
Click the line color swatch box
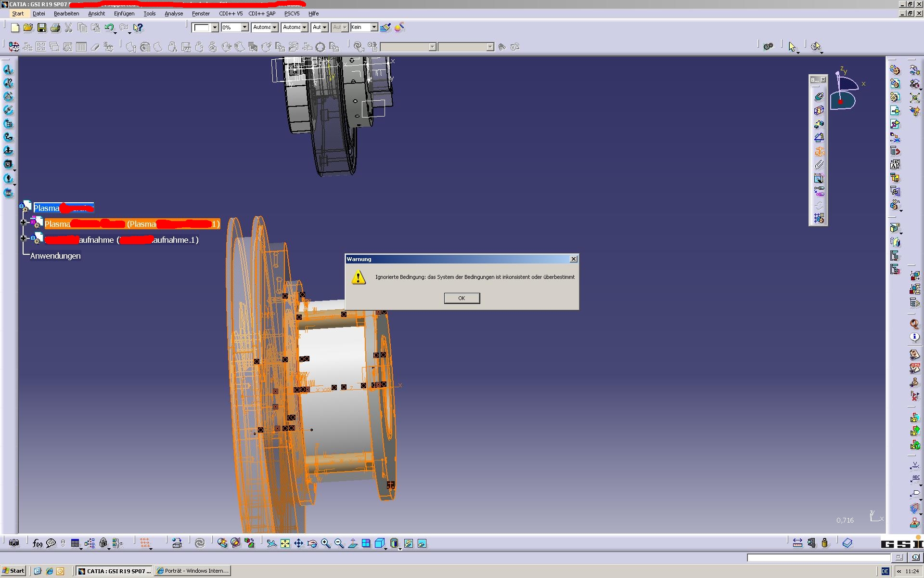[x=202, y=27]
